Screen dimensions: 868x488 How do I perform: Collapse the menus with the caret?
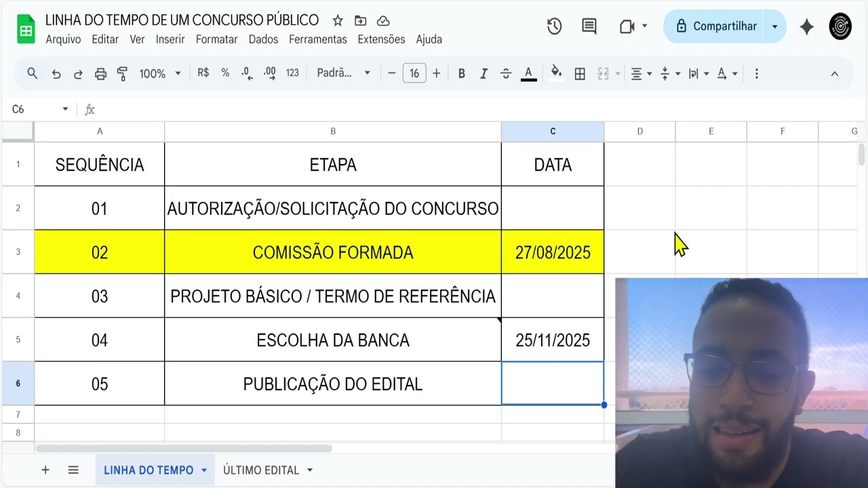tap(835, 74)
